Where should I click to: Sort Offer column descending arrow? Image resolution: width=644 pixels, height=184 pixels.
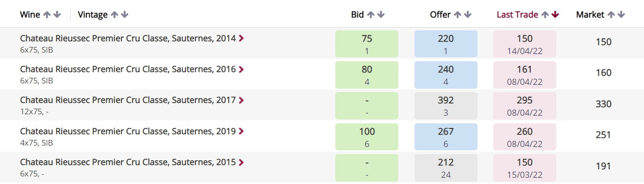(x=468, y=15)
